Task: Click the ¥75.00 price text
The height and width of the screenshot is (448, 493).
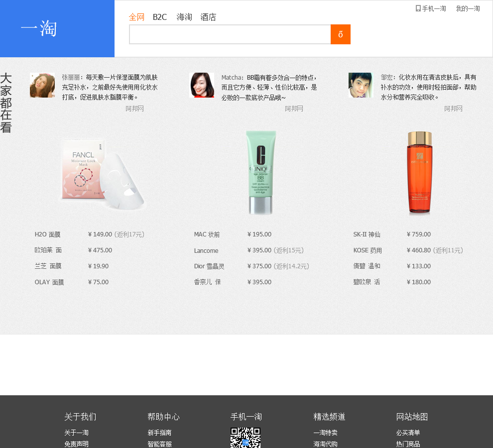Action: [99, 282]
